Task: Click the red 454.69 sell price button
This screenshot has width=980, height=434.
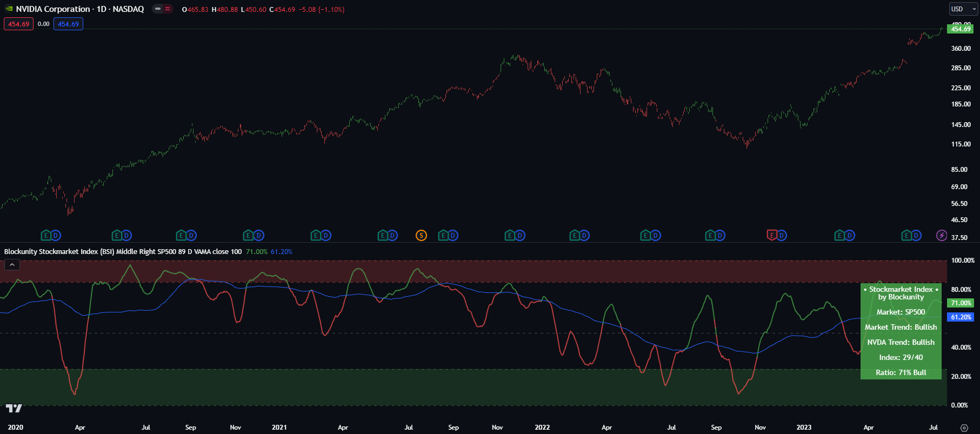Action: (x=18, y=24)
